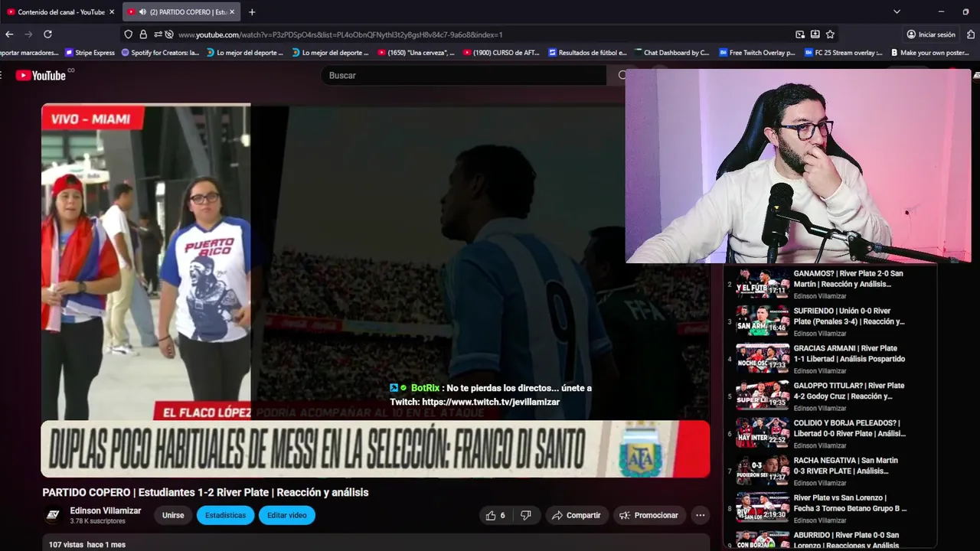Click the 'Promocionar' button
This screenshot has width=980, height=551.
(649, 515)
